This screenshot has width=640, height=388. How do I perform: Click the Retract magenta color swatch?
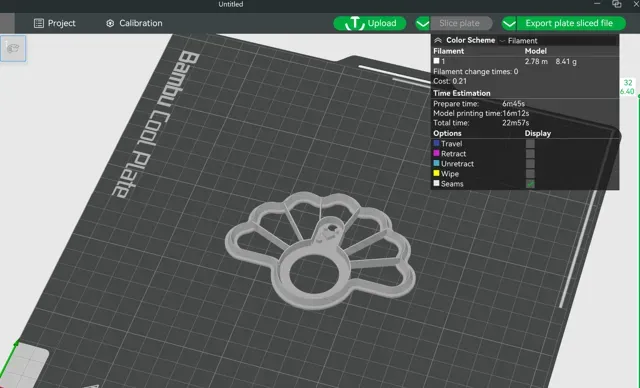[x=436, y=153]
